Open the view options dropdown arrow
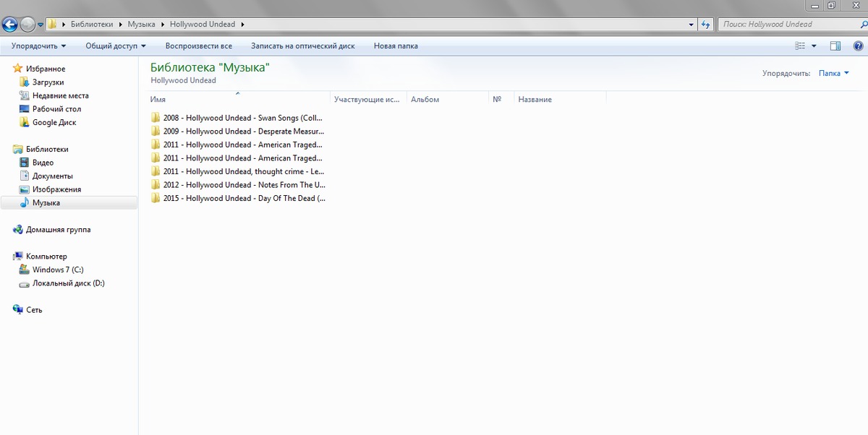The image size is (868, 435). point(814,46)
